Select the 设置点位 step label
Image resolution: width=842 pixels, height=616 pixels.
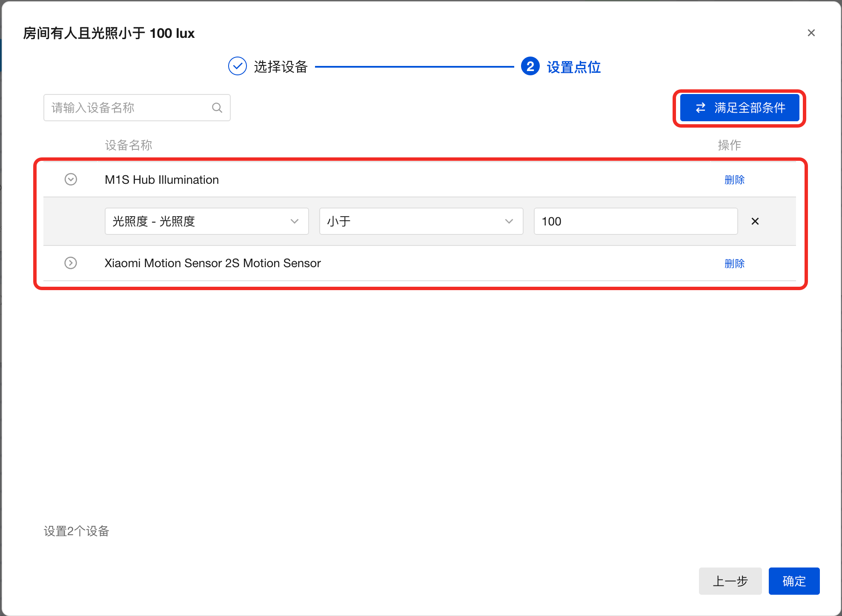coord(573,67)
